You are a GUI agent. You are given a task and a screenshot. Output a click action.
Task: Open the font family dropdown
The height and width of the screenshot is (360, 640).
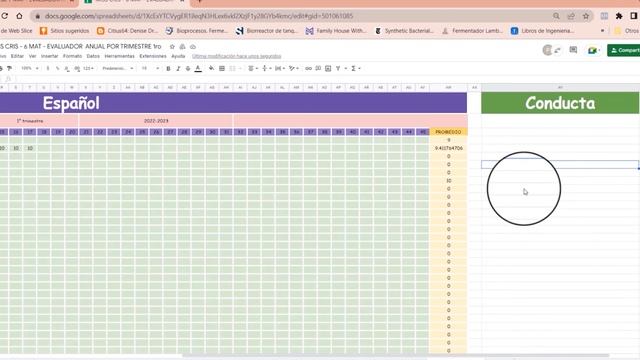pos(118,69)
